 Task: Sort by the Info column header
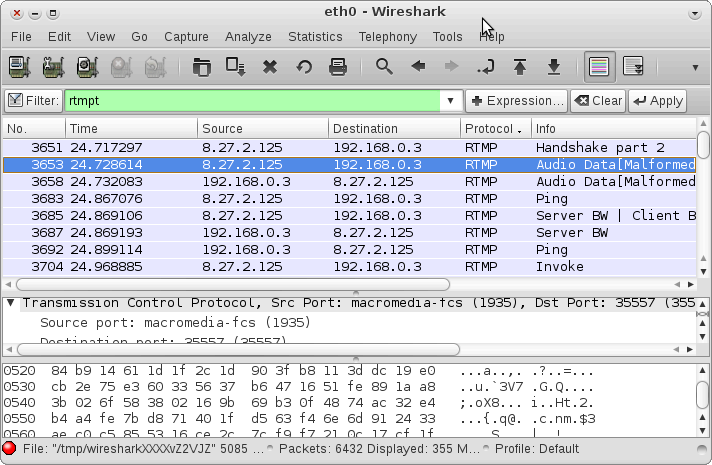pos(613,129)
